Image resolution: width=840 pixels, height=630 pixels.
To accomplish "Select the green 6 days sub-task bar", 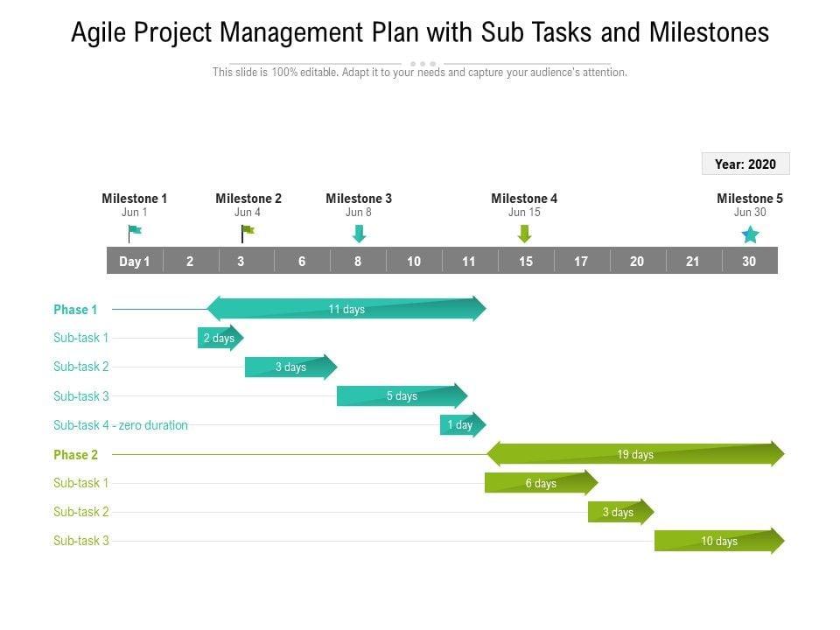I will (x=541, y=483).
